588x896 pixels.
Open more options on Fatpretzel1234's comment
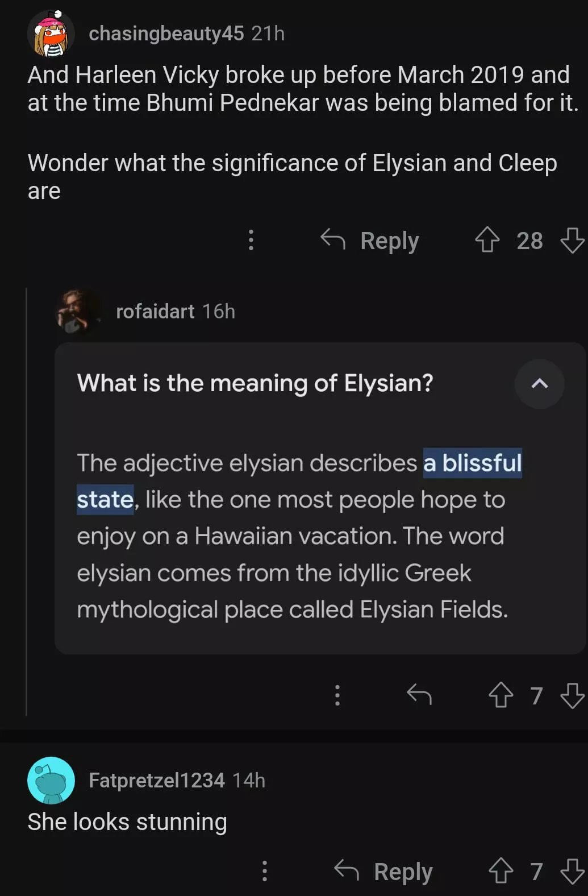(265, 871)
